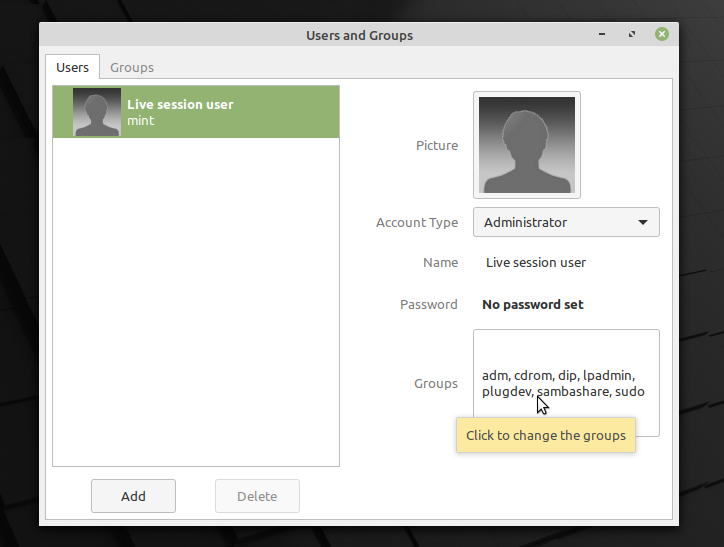This screenshot has height=547, width=724.
Task: Click the greyed-out Delete button
Action: (257, 496)
